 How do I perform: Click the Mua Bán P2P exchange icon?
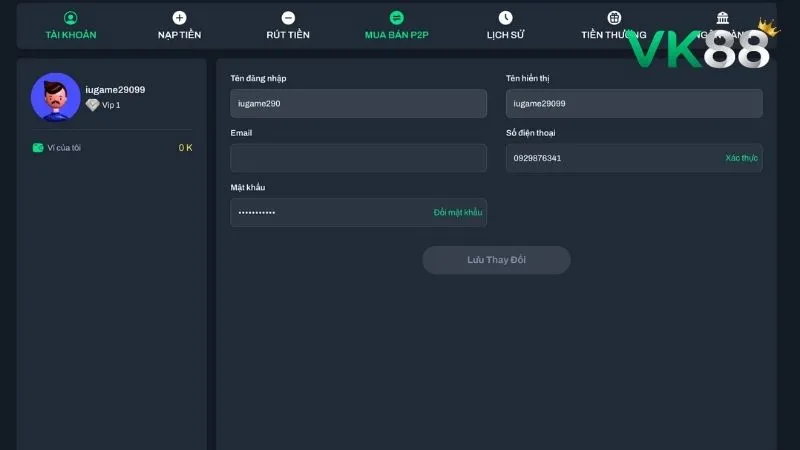pyautogui.click(x=396, y=18)
